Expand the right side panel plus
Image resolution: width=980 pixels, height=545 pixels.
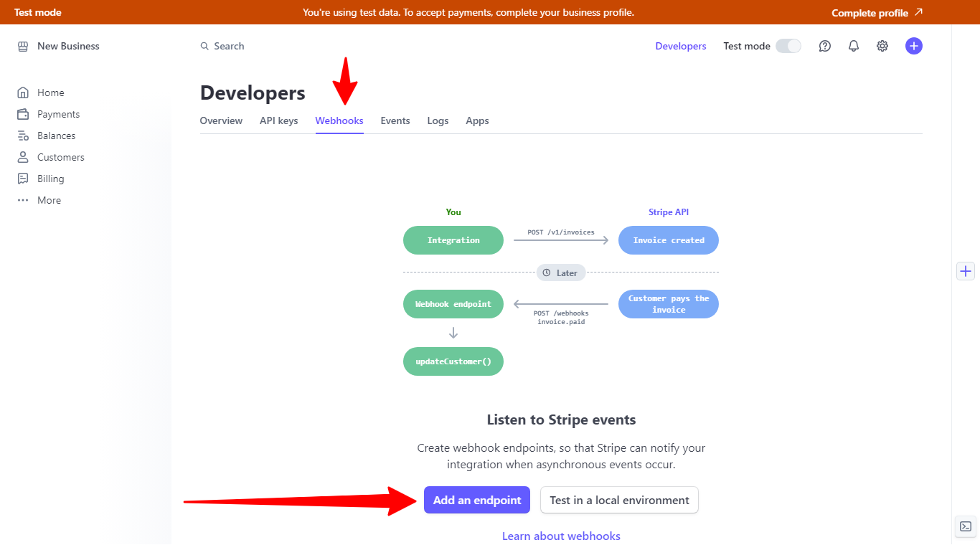(966, 271)
